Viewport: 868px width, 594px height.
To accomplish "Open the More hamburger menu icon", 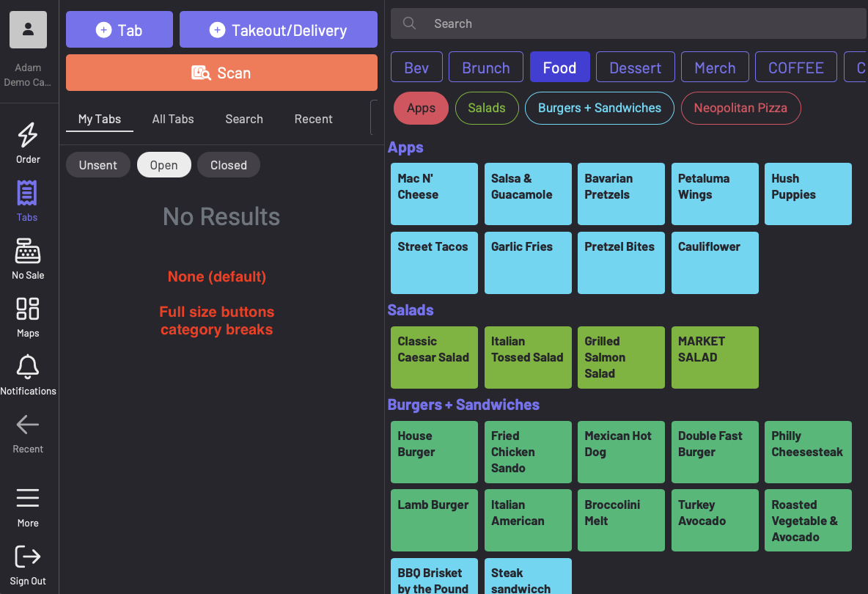I will pos(28,499).
